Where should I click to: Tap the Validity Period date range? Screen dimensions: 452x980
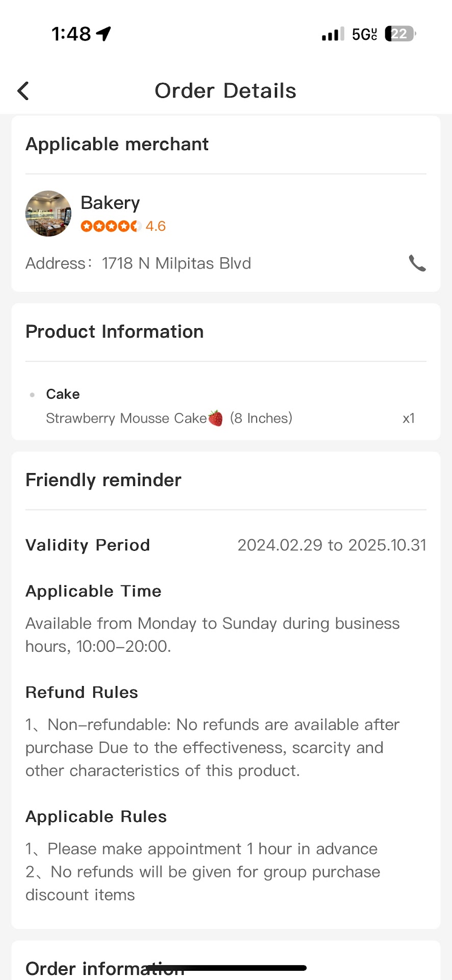coord(332,545)
